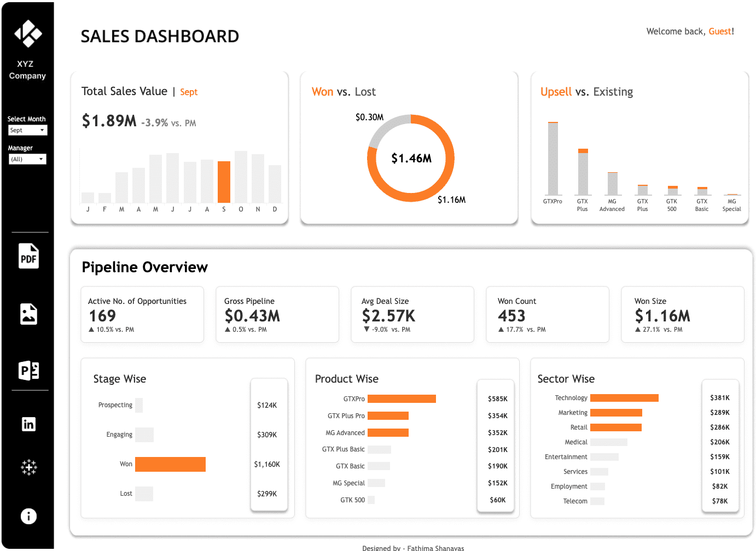Export the dashboard as an image
756x551 pixels.
pyautogui.click(x=28, y=314)
